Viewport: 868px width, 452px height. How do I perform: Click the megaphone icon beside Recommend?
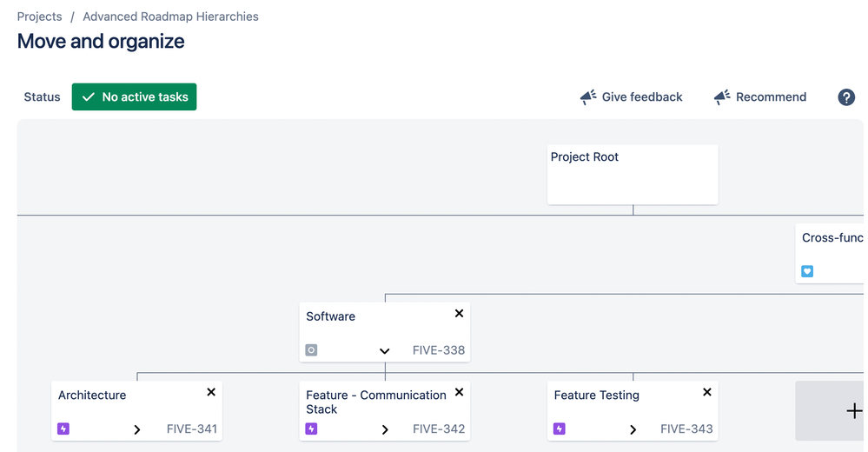pyautogui.click(x=722, y=97)
